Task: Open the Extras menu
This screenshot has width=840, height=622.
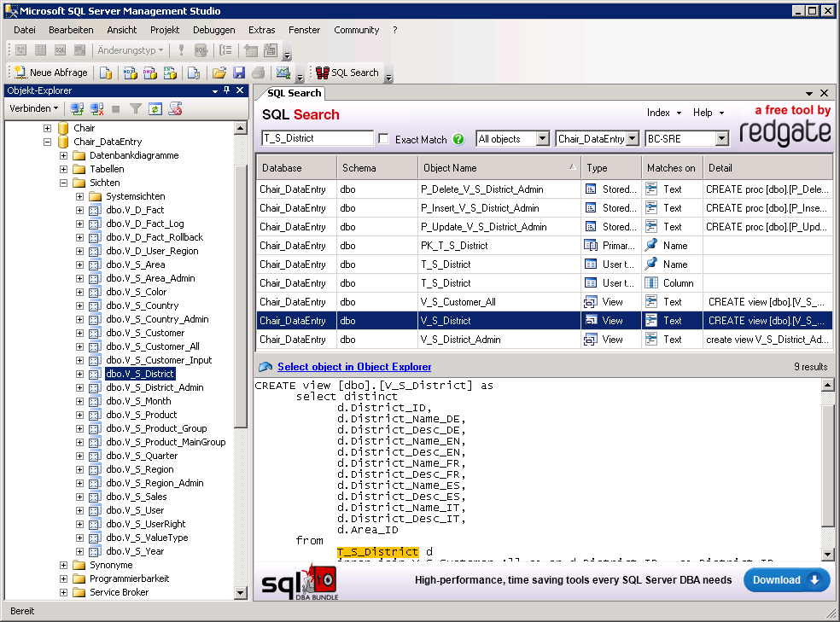Action: pyautogui.click(x=261, y=30)
